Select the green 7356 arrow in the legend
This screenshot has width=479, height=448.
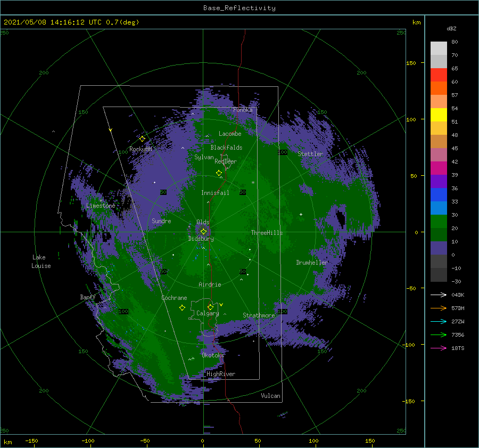point(439,335)
